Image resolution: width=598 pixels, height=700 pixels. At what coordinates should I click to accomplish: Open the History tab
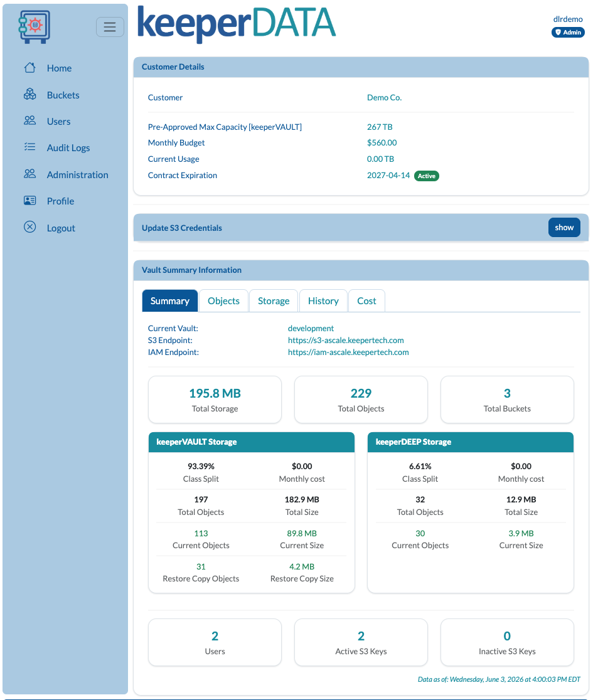(x=323, y=300)
